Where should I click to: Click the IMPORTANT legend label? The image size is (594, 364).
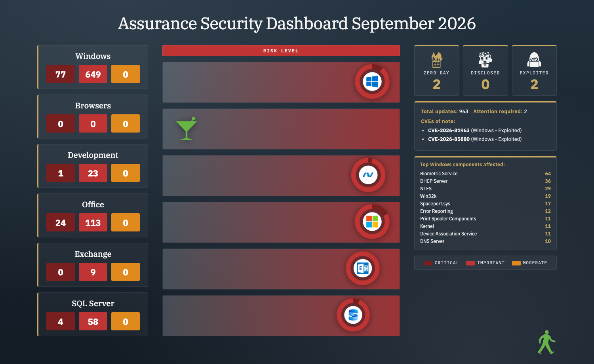pos(491,263)
